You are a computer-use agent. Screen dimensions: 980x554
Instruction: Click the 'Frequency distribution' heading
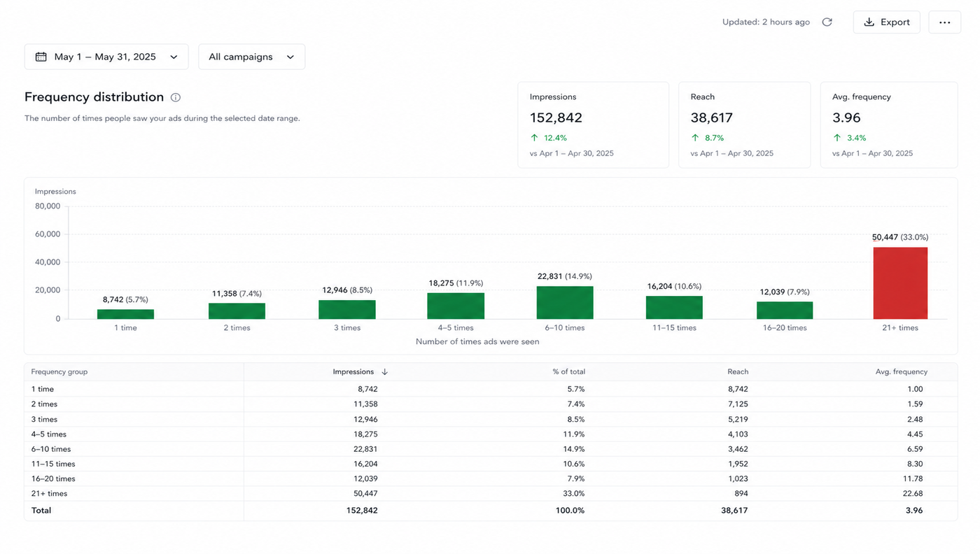pyautogui.click(x=94, y=97)
